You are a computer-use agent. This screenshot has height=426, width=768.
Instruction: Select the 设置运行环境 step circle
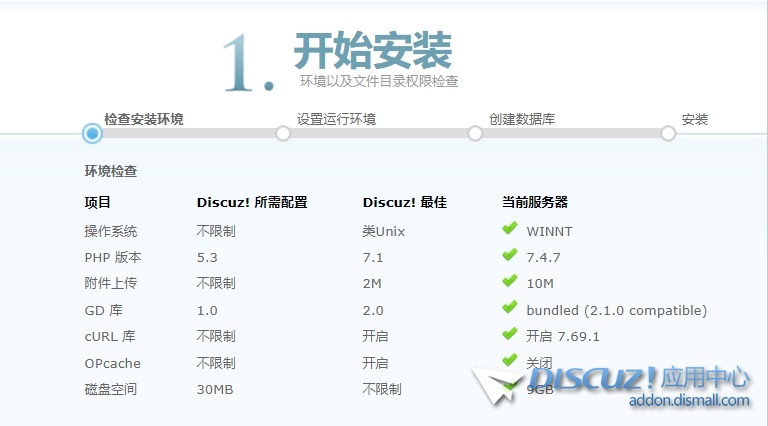click(x=283, y=133)
